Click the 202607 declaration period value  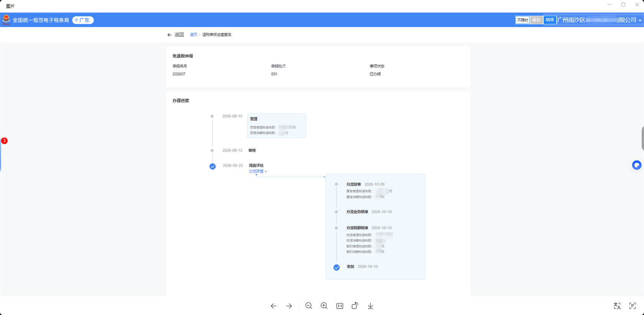179,74
